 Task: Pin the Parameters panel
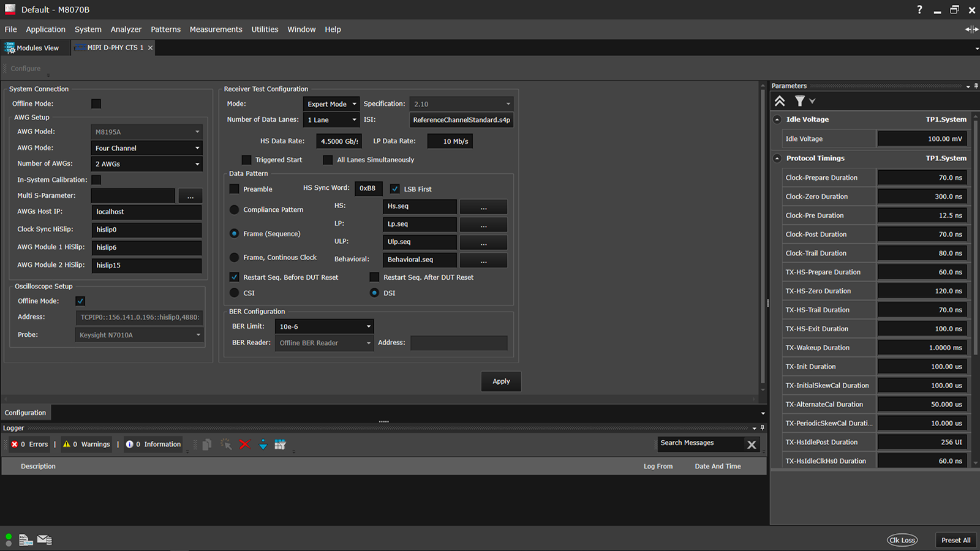click(976, 86)
